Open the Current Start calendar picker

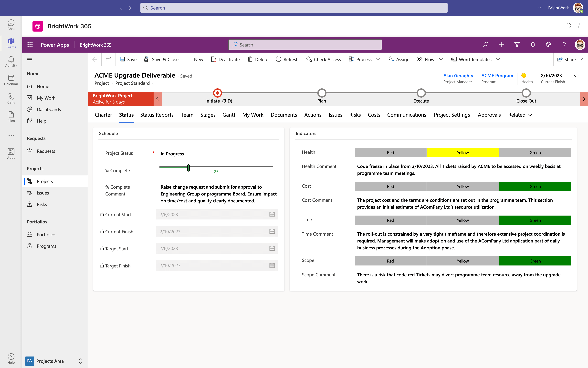(272, 214)
